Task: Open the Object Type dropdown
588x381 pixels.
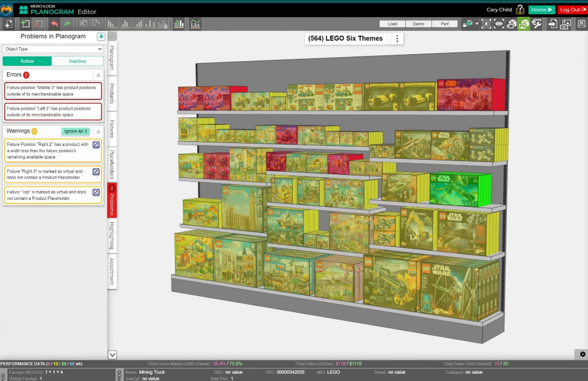Action: click(x=53, y=49)
